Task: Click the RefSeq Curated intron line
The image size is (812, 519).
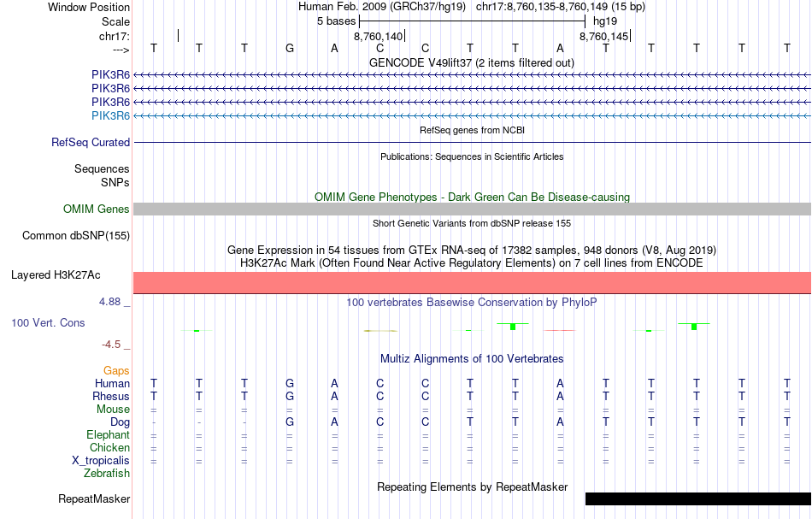Action: pos(472,143)
